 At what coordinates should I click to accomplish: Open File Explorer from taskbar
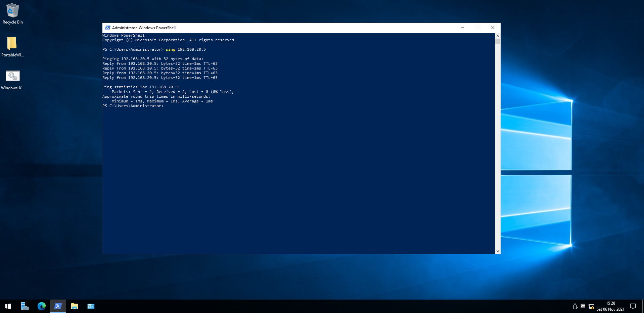tap(74, 306)
